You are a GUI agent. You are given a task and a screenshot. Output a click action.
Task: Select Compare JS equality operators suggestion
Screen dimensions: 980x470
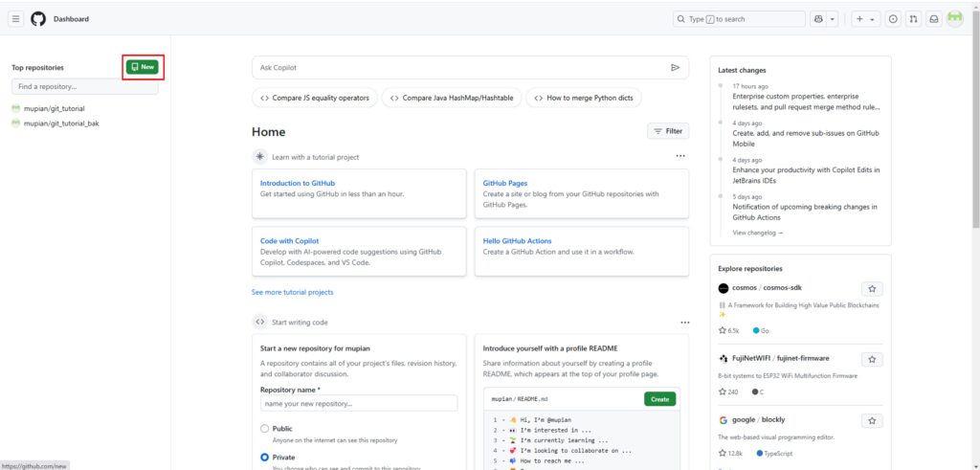315,99
